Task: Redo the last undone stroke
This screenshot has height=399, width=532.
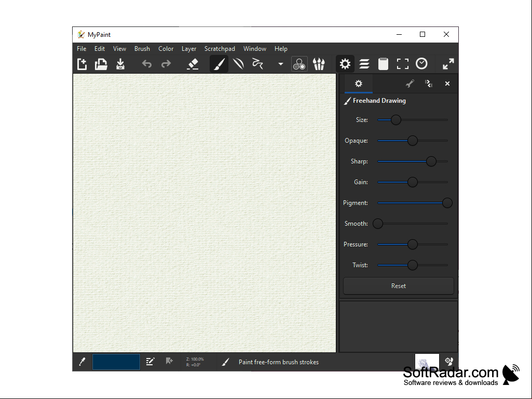Action: click(x=166, y=64)
